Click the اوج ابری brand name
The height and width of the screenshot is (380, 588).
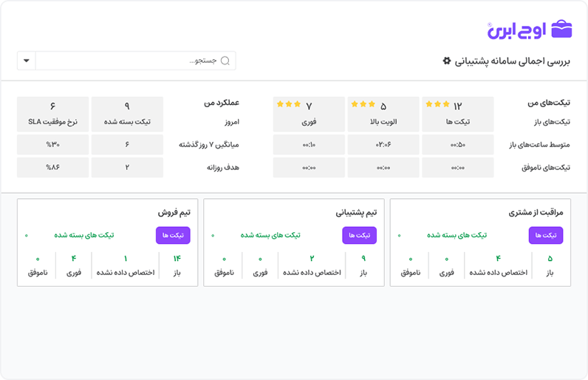517,30
